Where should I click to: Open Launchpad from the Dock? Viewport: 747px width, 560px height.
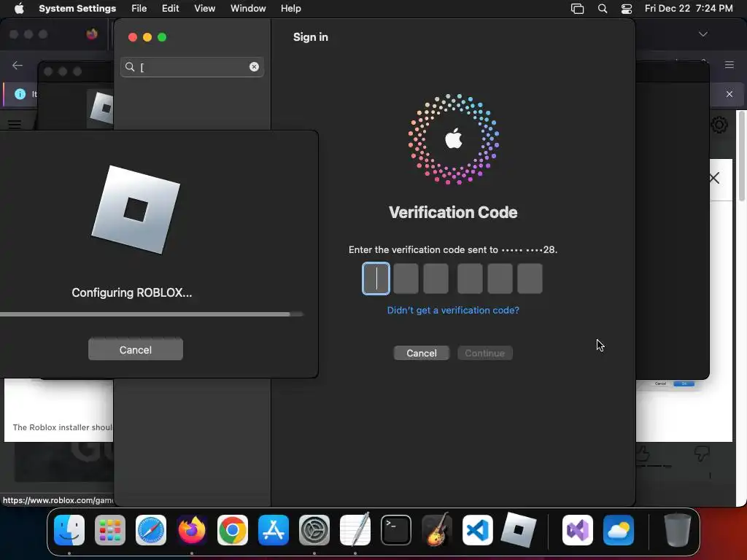[x=110, y=530]
